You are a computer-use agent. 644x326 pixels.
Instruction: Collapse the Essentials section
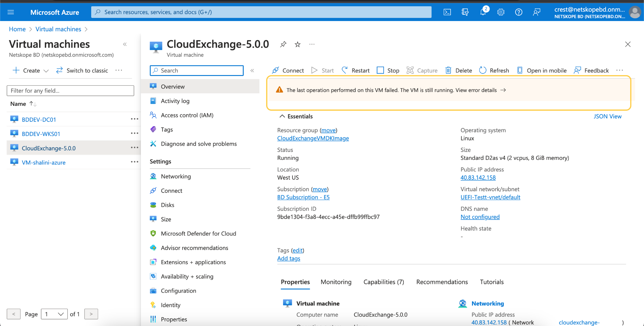pyautogui.click(x=296, y=116)
